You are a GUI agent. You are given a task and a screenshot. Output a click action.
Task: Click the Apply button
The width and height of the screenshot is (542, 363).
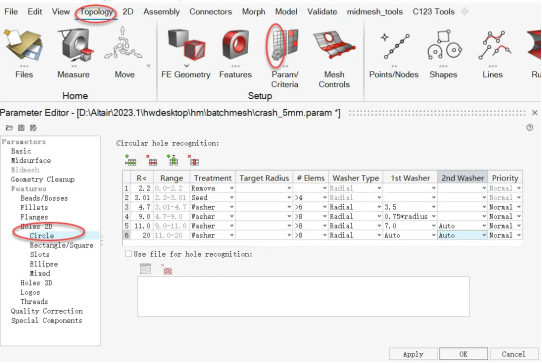[413, 354]
